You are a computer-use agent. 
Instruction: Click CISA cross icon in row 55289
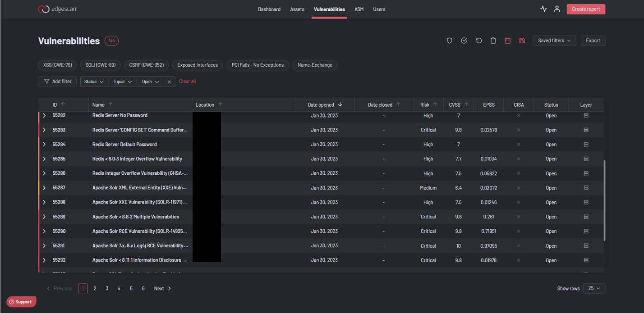[519, 217]
